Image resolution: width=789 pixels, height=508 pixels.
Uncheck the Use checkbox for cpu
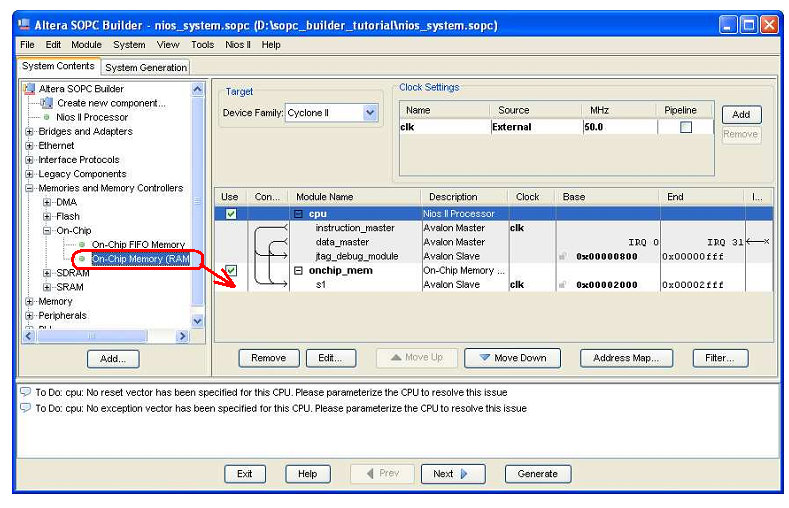point(231,214)
